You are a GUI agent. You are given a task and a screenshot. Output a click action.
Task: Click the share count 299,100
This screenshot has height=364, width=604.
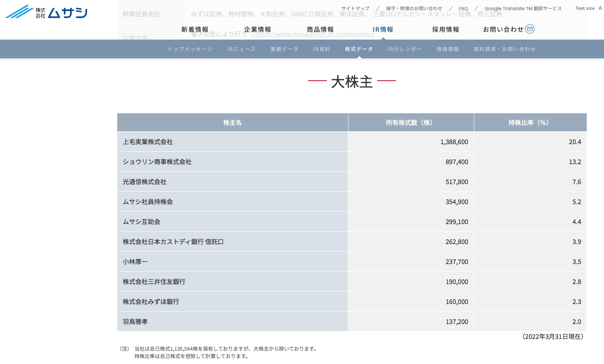click(457, 222)
